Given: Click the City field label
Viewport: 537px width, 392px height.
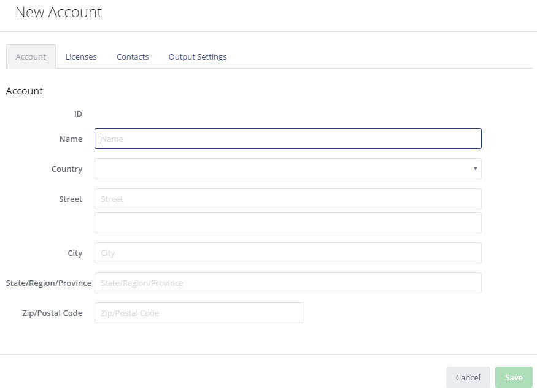Looking at the screenshot, I should point(75,253).
